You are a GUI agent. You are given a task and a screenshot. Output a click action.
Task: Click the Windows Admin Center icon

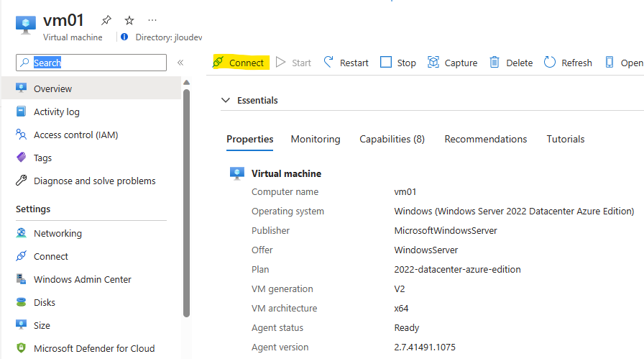click(x=22, y=279)
